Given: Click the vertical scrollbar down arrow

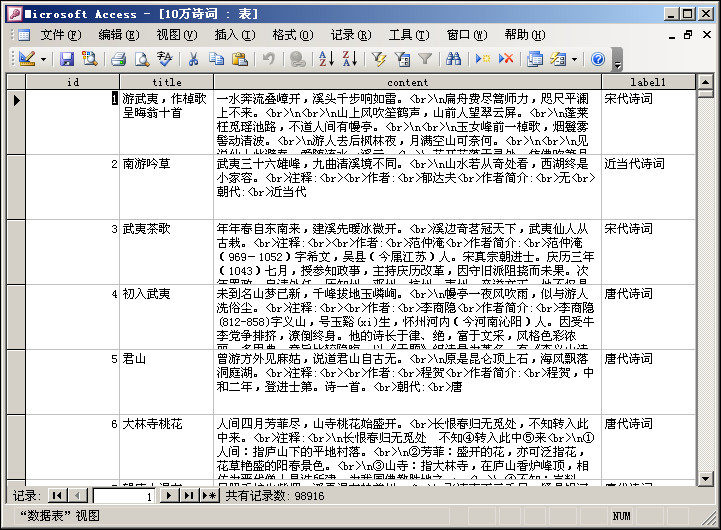Looking at the screenshot, I should click(x=705, y=479).
